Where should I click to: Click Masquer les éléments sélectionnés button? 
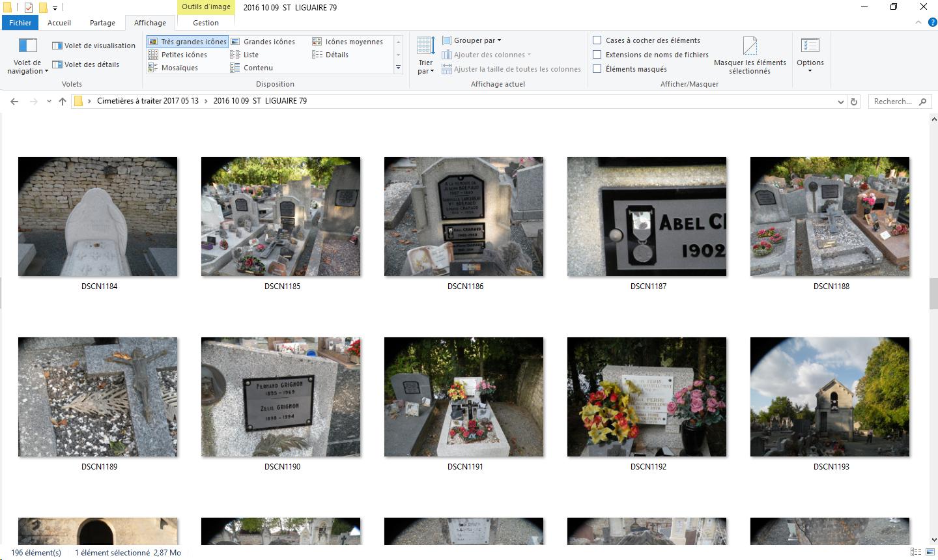750,56
